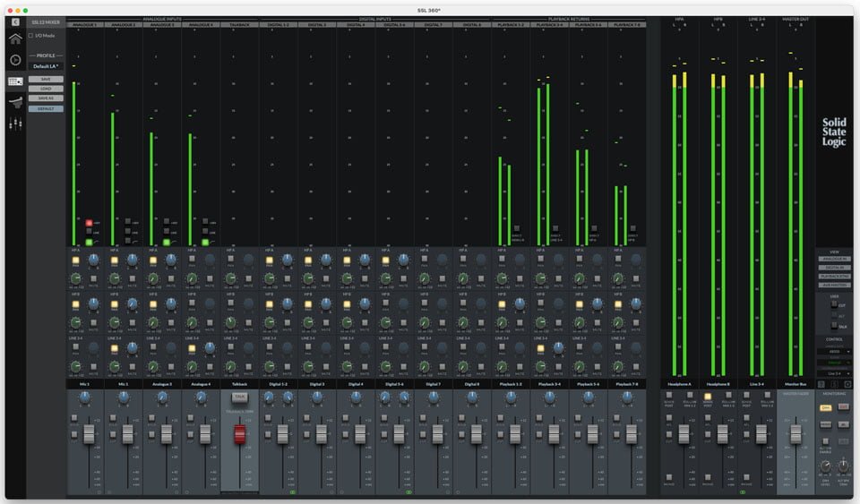Enable the high-pass filter on Analogue 2
860x504 pixels.
pyautogui.click(x=128, y=241)
